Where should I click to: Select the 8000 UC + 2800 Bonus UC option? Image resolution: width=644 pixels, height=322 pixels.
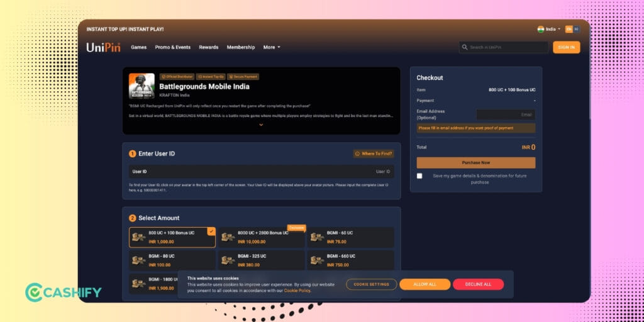click(261, 237)
